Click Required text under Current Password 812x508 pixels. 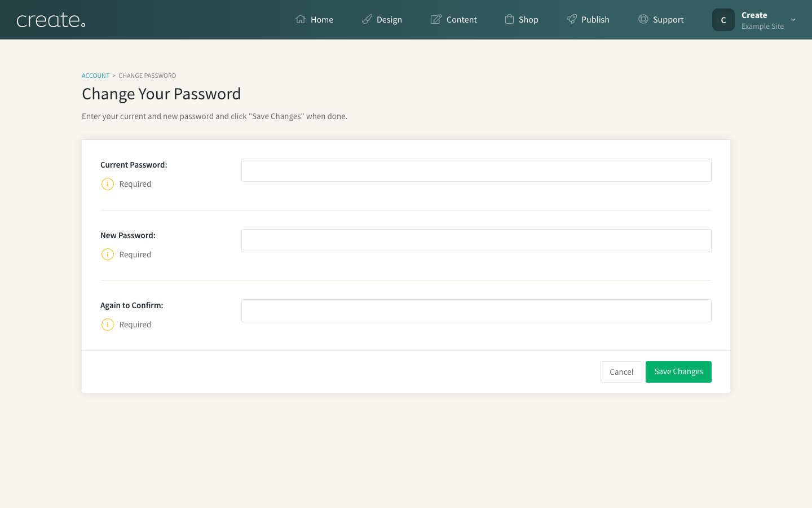point(135,184)
